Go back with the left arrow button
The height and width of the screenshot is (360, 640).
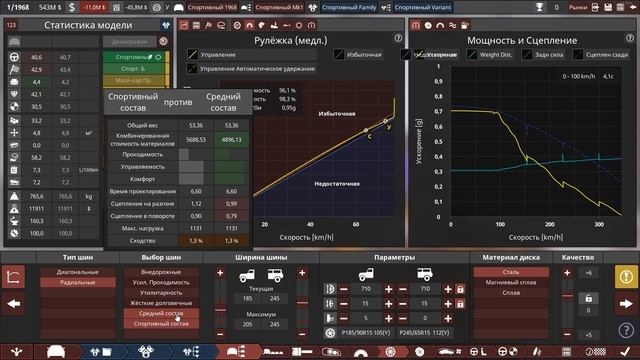tap(14, 304)
